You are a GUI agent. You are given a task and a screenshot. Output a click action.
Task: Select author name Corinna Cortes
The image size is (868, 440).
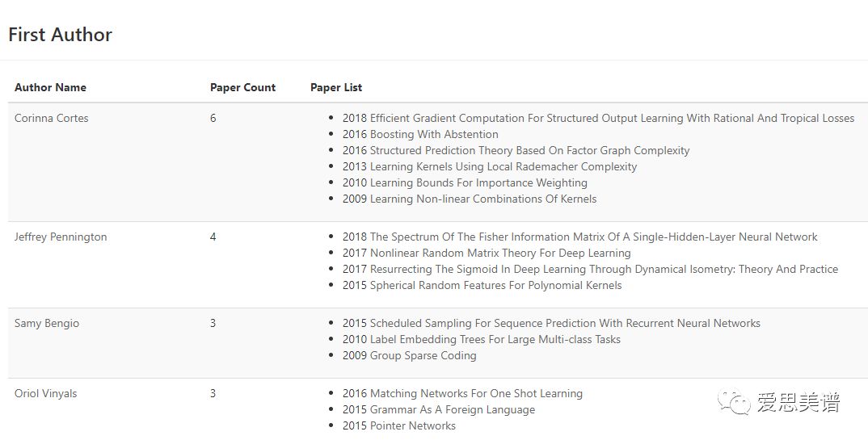coord(52,118)
